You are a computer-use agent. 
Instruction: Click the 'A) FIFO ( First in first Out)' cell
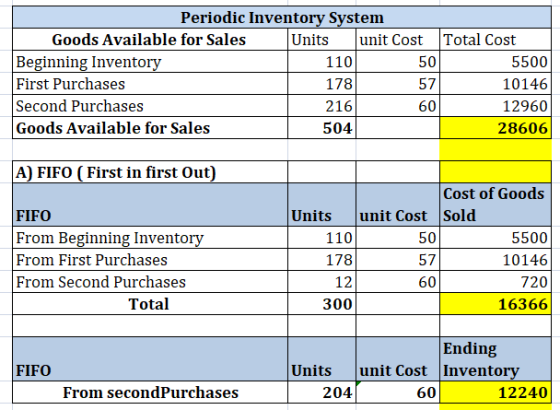[150, 172]
